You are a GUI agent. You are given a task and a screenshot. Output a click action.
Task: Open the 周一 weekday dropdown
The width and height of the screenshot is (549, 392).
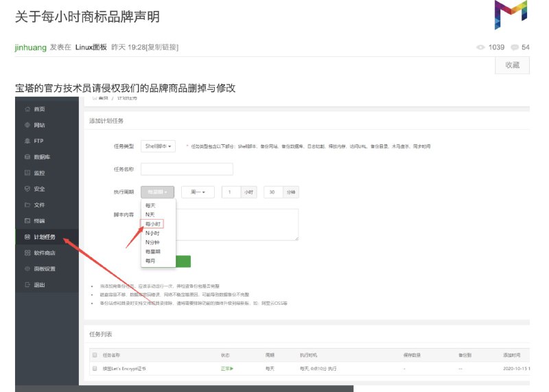[198, 192]
